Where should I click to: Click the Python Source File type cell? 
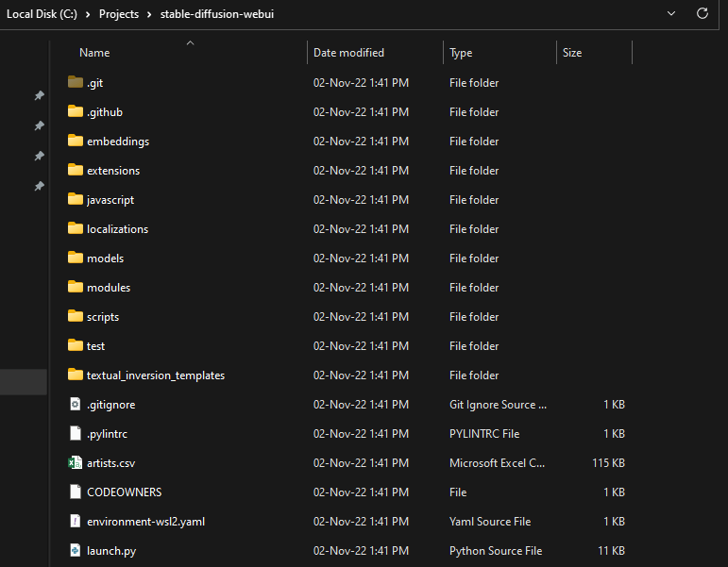pyautogui.click(x=496, y=551)
